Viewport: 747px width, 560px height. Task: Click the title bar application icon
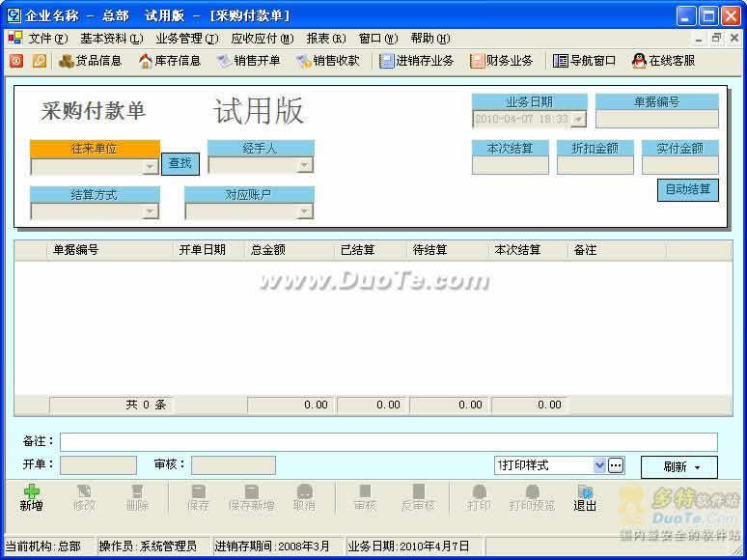pos(14,15)
